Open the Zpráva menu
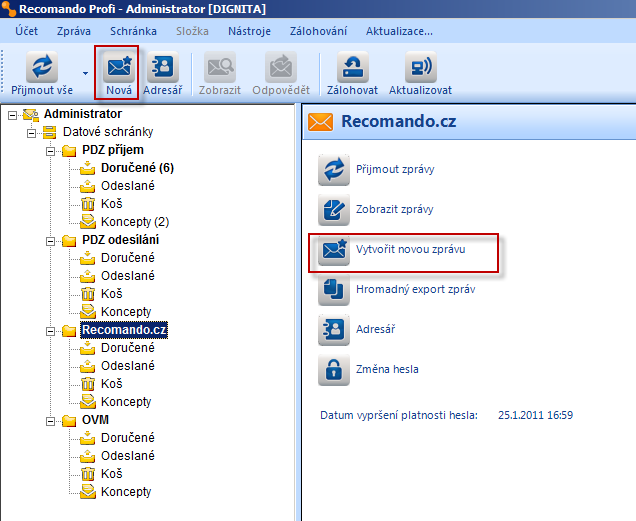Screen dimensions: 636x521 pos(74,31)
